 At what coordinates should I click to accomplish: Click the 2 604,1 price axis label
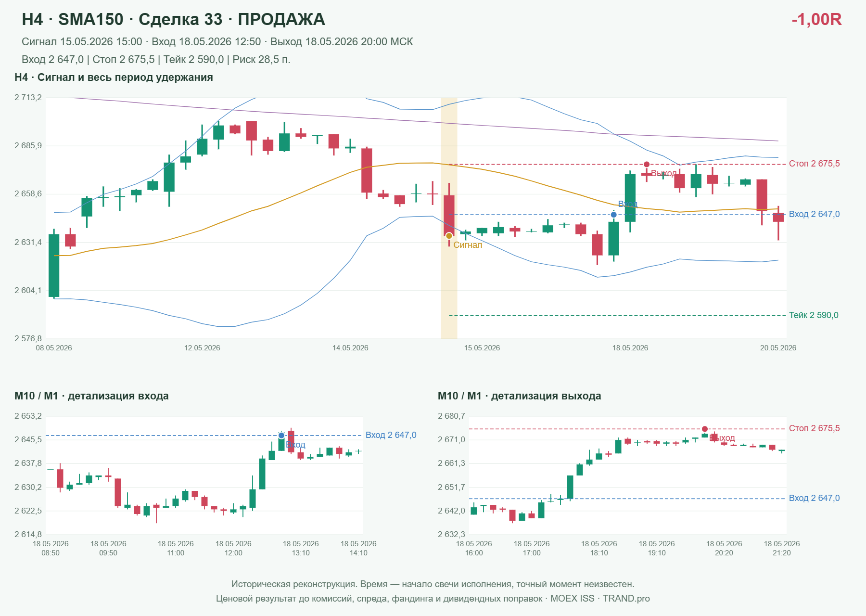(x=28, y=291)
